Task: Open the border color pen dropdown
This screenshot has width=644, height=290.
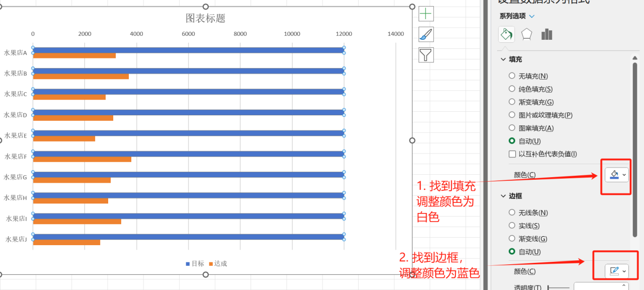Action: (x=617, y=271)
